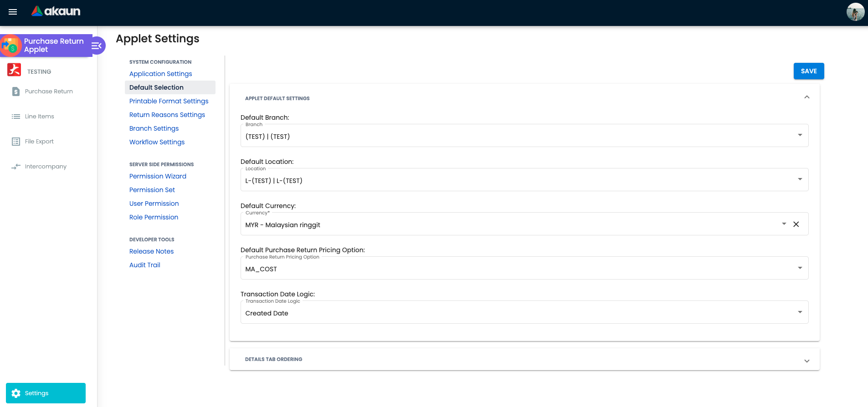The image size is (868, 407).
Task: Clear the Default Currency selection with X
Action: pos(796,224)
